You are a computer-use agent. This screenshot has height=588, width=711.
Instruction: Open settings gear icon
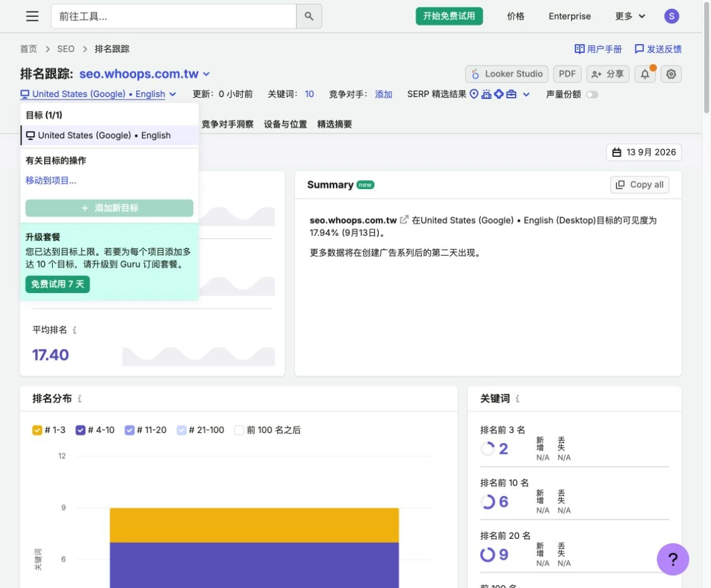[x=671, y=74]
